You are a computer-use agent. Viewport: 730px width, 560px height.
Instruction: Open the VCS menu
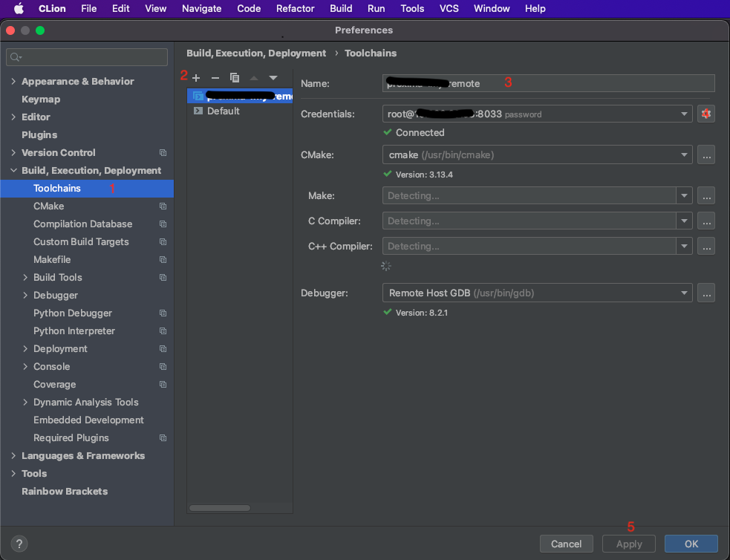pos(449,8)
